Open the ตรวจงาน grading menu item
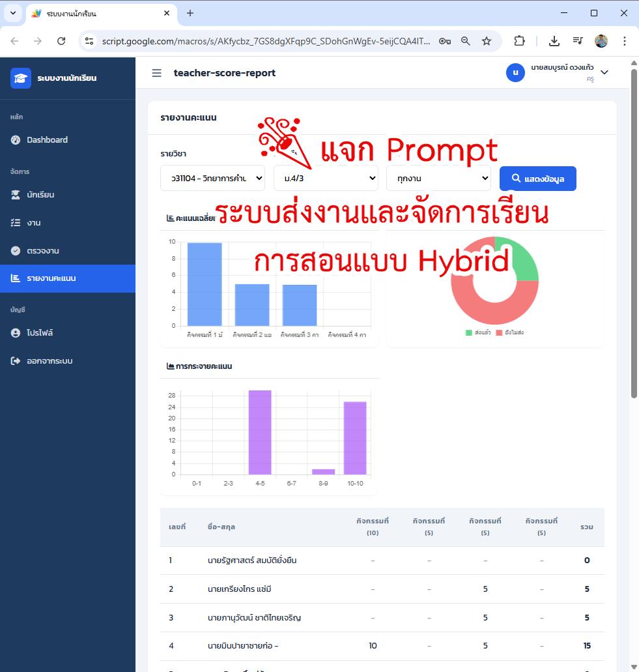The image size is (639, 672). [x=68, y=251]
